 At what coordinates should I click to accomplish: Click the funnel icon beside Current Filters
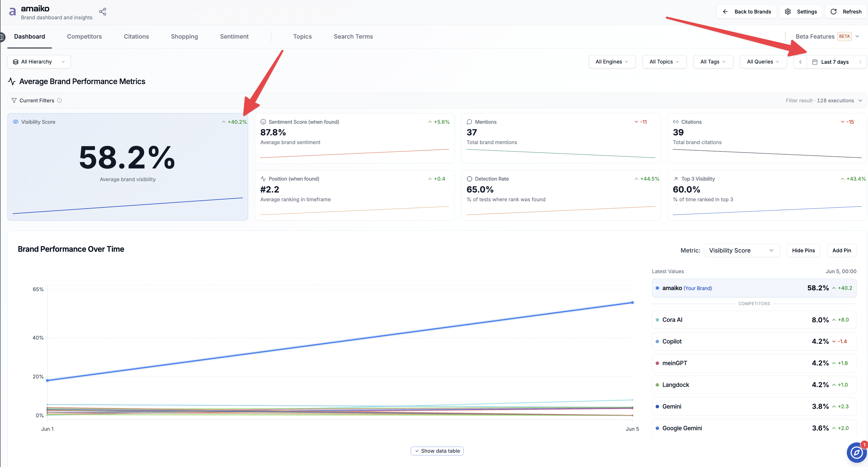(x=14, y=100)
